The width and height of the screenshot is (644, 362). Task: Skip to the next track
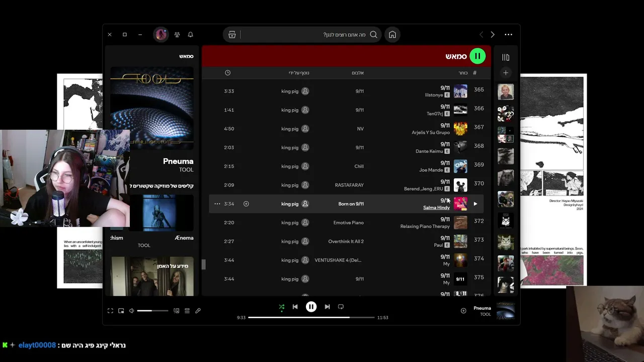click(327, 307)
